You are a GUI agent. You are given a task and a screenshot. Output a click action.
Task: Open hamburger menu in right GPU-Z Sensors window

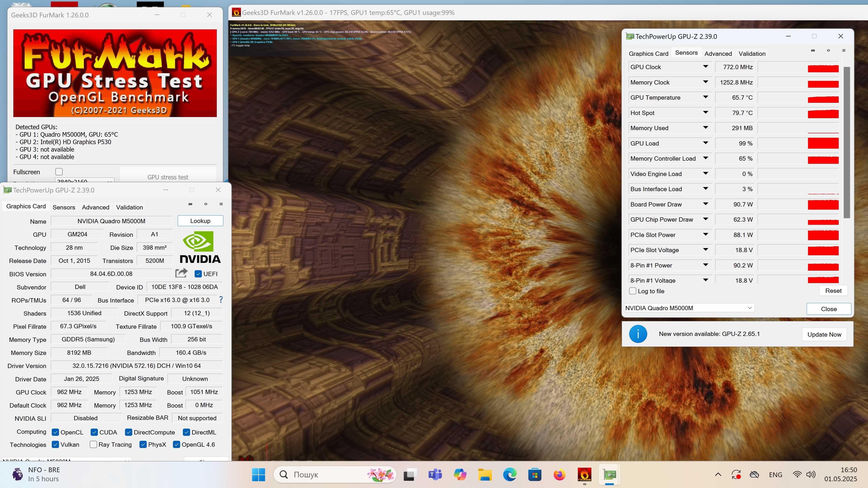pyautogui.click(x=844, y=51)
